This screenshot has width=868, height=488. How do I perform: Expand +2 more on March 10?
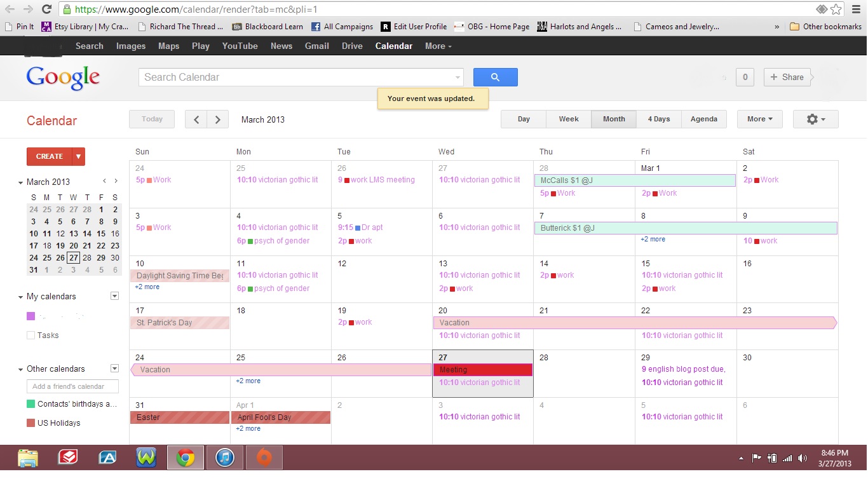(147, 287)
